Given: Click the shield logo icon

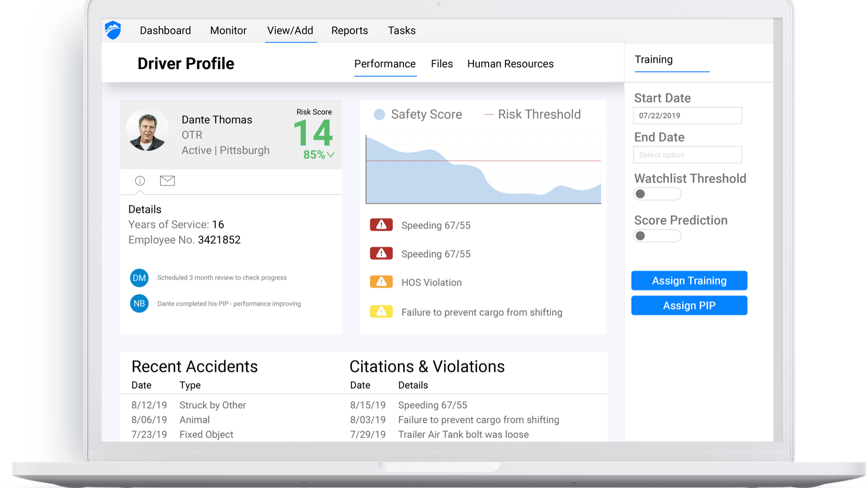Looking at the screenshot, I should tap(113, 31).
